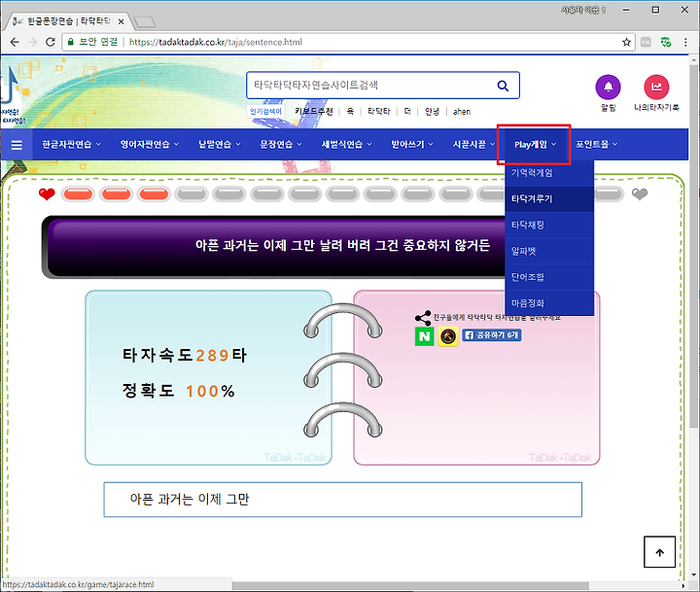Click the vertical scrollbar thumb
The width and height of the screenshot is (700, 592).
pos(694,247)
